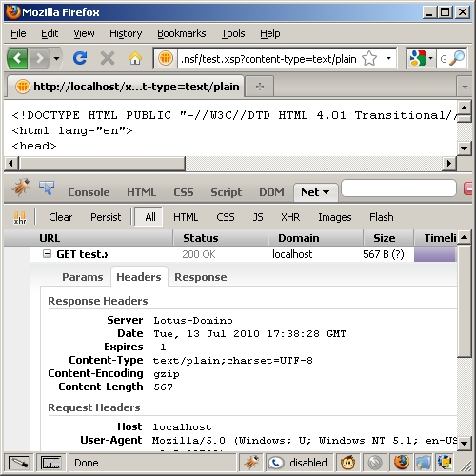
Task: Click the Forward navigation arrow
Action: (40, 58)
